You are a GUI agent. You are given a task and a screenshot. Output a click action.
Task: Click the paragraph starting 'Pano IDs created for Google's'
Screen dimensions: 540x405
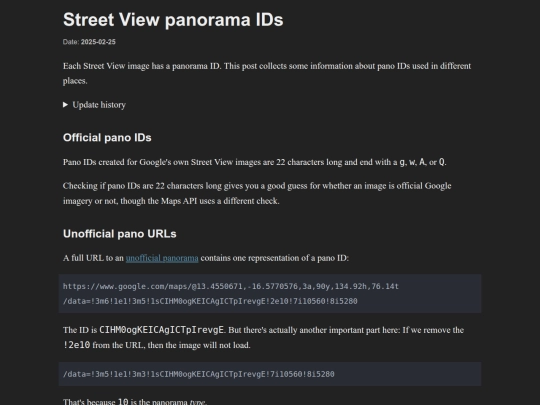coord(255,162)
